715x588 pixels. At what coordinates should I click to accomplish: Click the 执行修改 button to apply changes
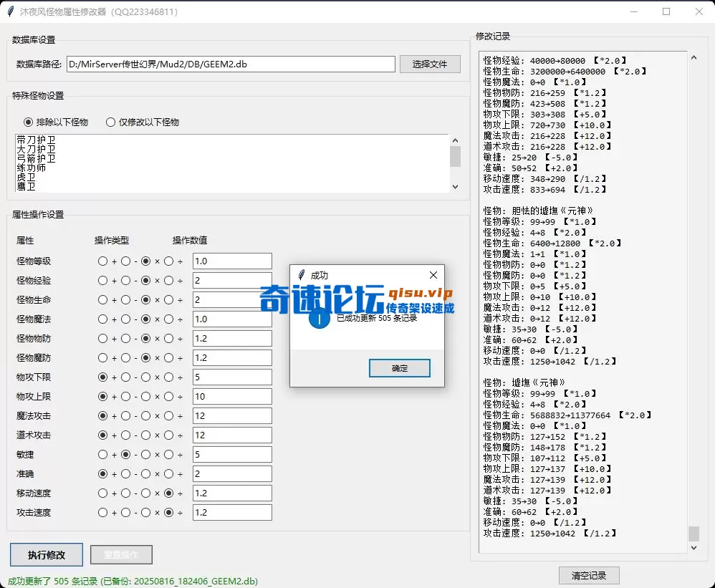46,555
